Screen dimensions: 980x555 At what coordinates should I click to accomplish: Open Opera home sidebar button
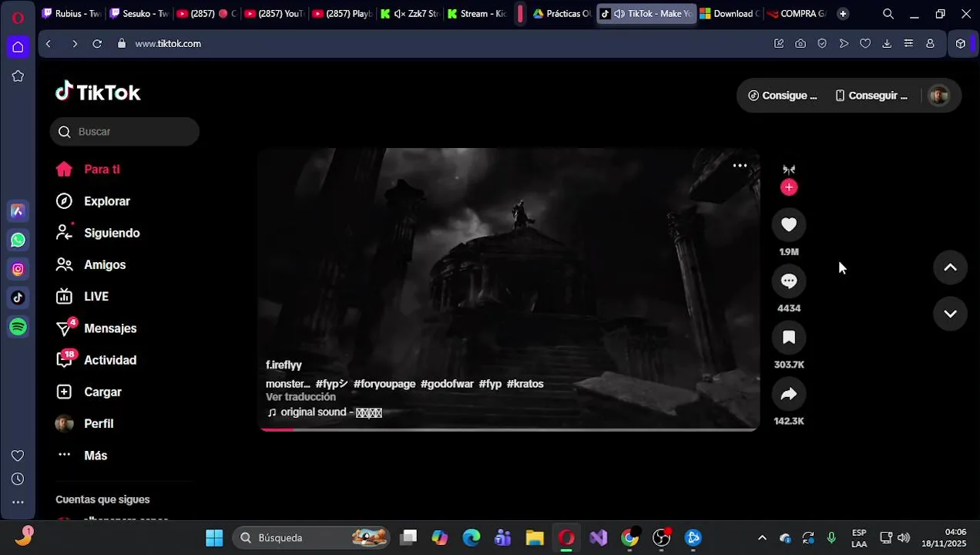click(18, 47)
